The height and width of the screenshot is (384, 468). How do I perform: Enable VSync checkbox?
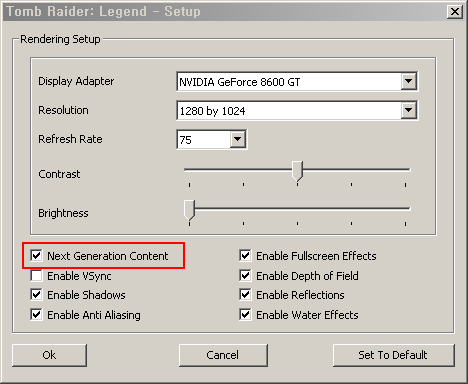click(x=36, y=276)
